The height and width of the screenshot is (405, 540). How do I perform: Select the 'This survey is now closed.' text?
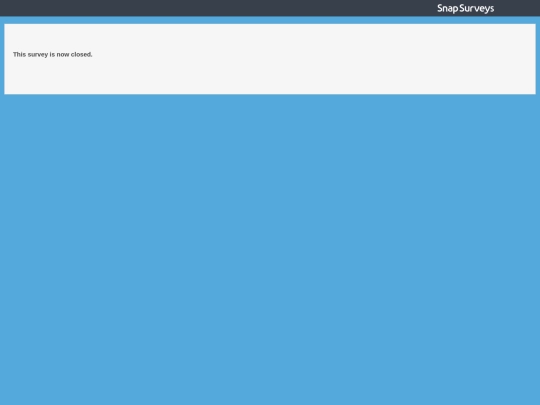point(53,54)
